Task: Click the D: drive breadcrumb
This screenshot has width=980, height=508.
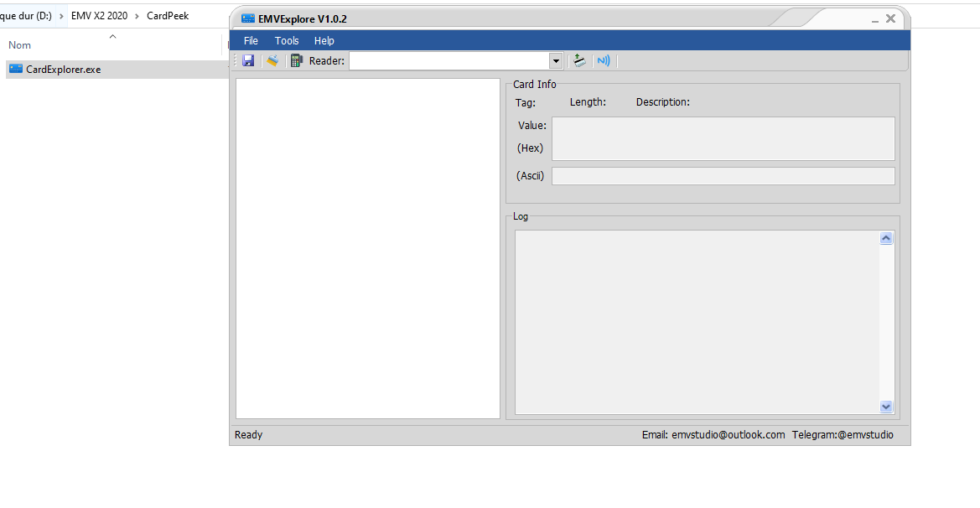Action: tap(26, 16)
